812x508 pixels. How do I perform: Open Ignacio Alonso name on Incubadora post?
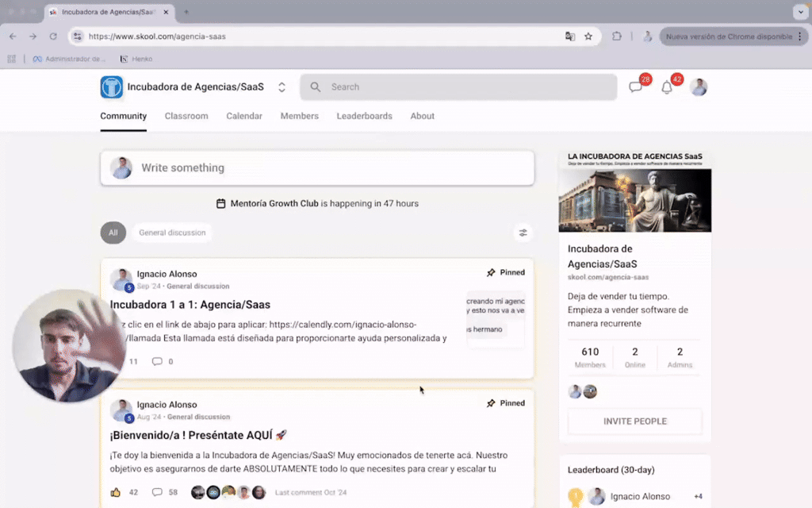tap(167, 274)
